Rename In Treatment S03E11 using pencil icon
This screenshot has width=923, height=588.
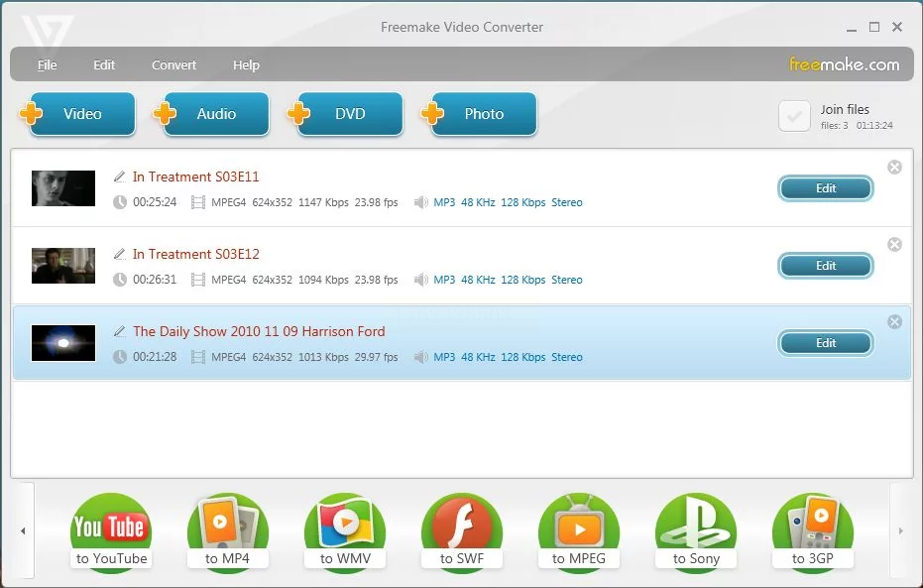click(x=120, y=176)
